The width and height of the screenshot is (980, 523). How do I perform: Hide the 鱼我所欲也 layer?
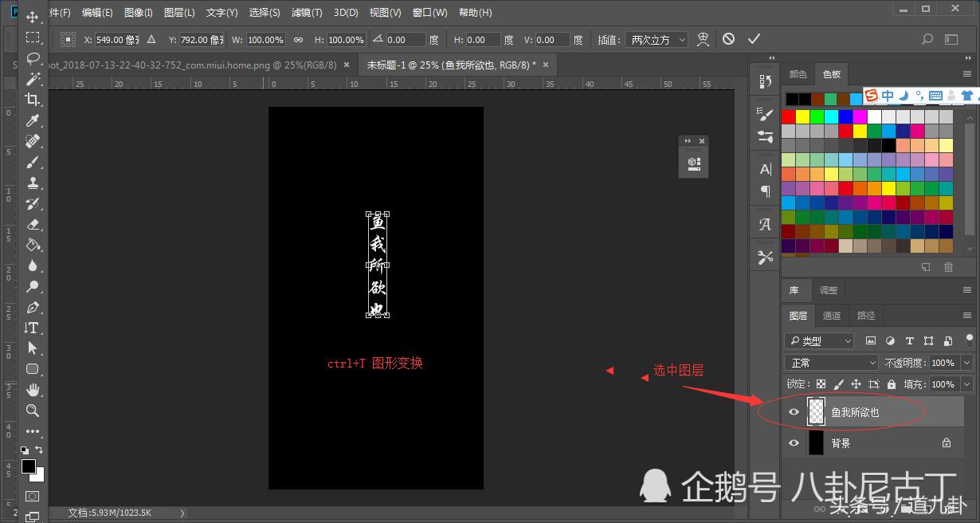coord(794,411)
